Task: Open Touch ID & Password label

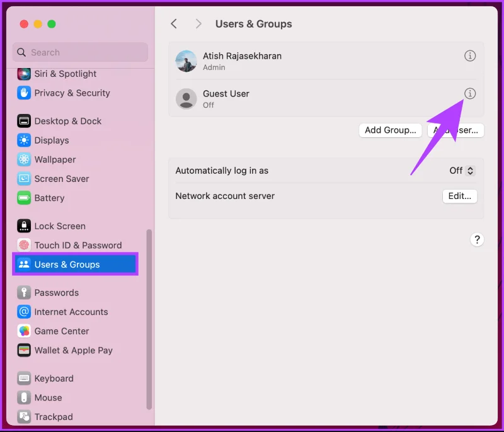Action: click(78, 246)
